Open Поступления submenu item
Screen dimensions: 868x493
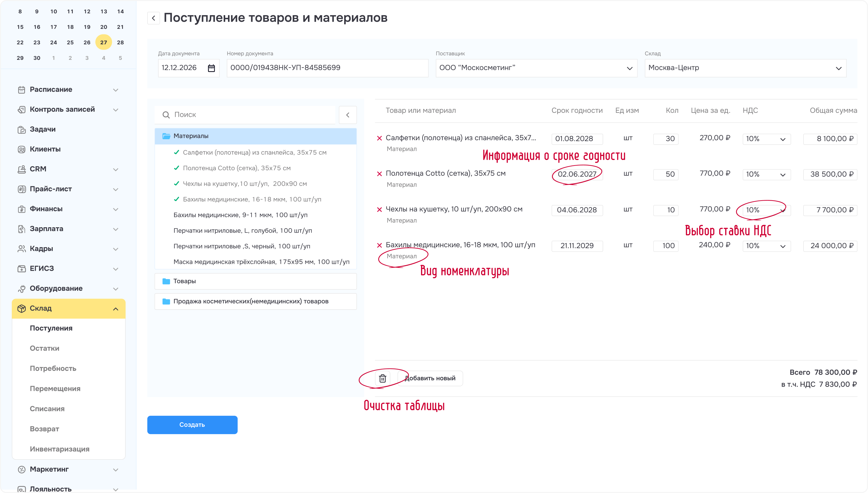51,328
